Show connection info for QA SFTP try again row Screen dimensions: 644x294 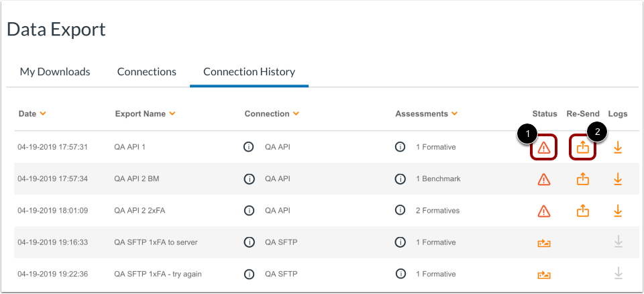click(249, 274)
